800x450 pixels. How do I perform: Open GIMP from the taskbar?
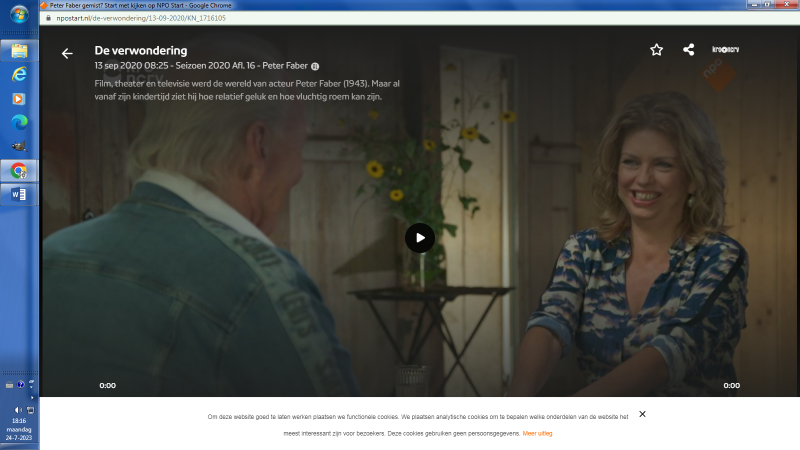click(x=19, y=146)
